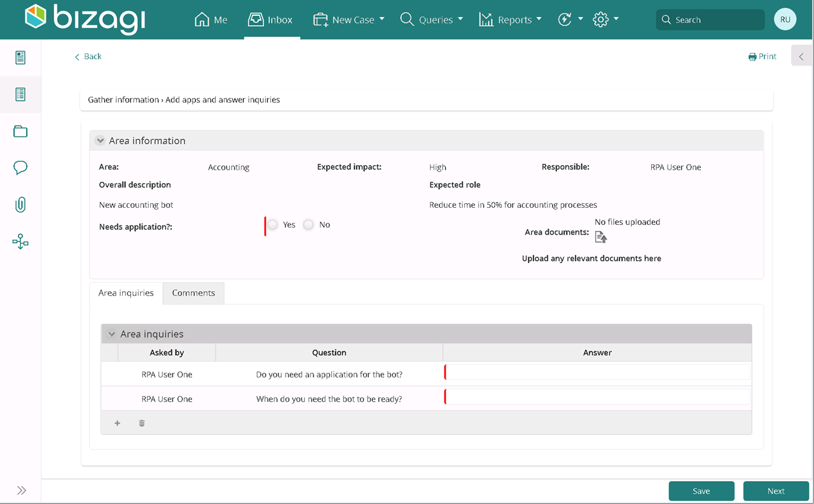Click the upload Area documents icon

(601, 236)
